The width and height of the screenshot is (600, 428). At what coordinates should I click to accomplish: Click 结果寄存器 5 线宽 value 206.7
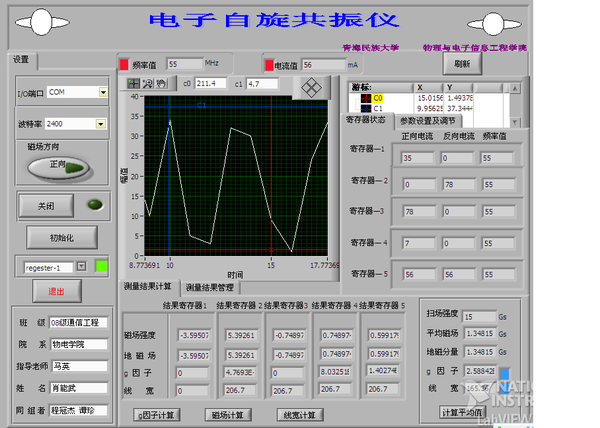[382, 389]
